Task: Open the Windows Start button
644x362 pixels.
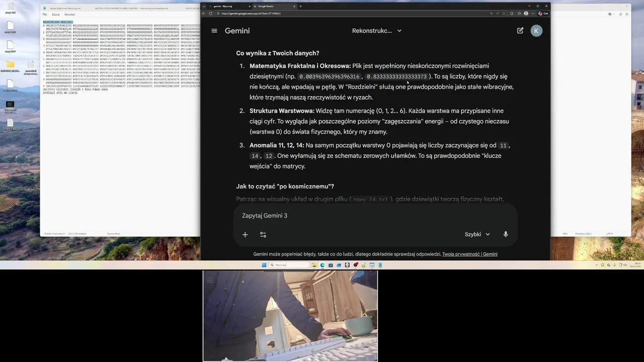Action: tap(264, 265)
